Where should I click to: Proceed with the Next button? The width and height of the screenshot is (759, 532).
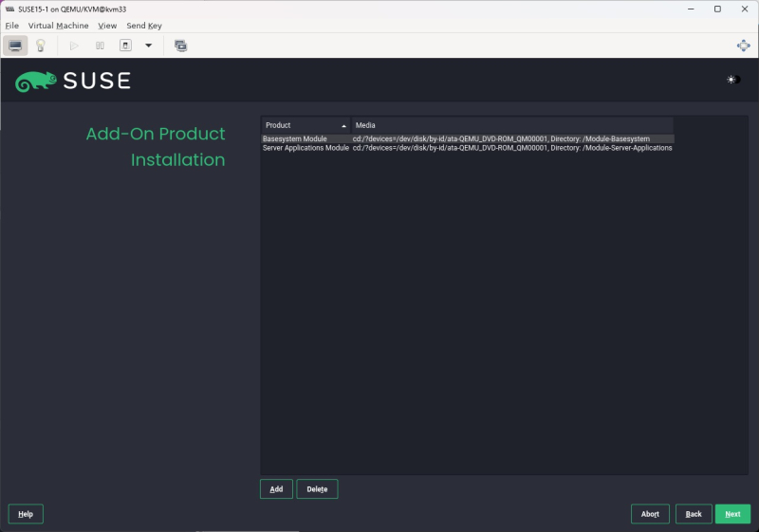point(732,514)
